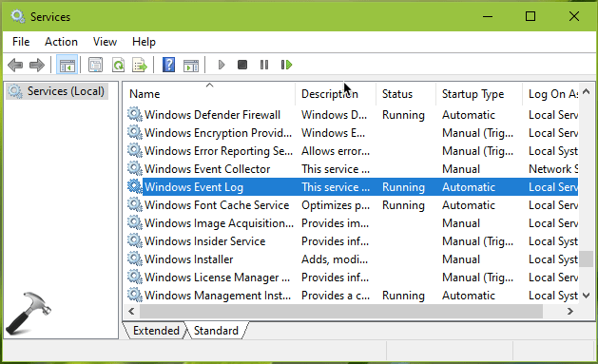Click gear icon of Windows Management Inst...

135,295
